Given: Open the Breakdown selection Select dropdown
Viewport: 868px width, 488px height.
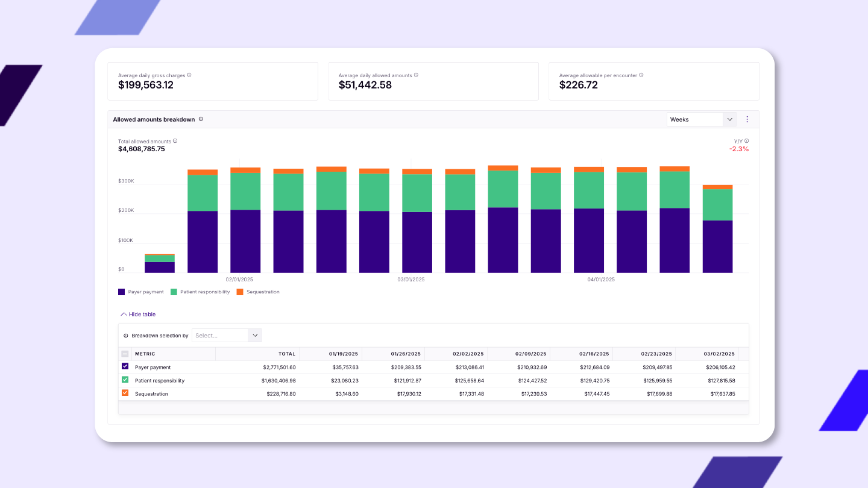Looking at the screenshot, I should click(226, 336).
